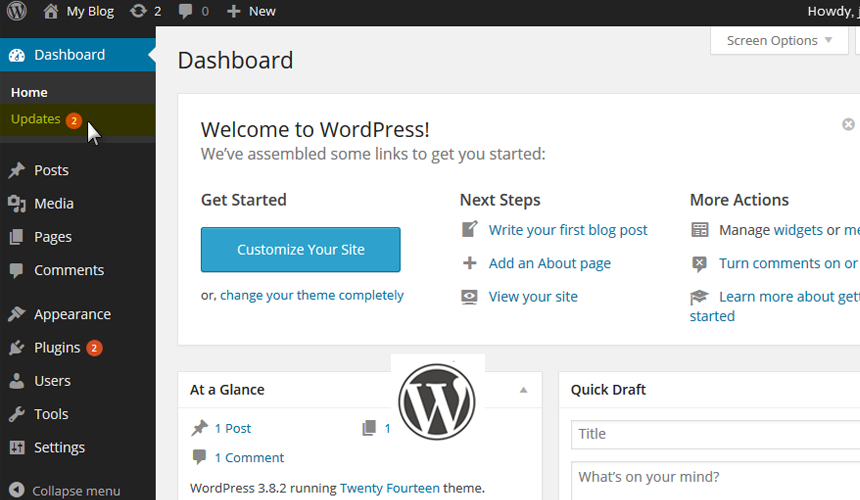
Task: Click the Media icon in sidebar
Action: (x=16, y=203)
